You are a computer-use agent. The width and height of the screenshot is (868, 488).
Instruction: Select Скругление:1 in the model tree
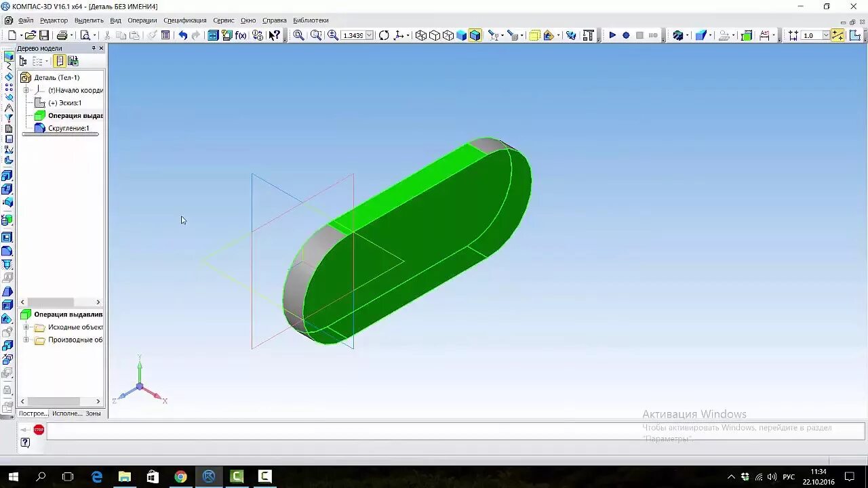pos(68,128)
